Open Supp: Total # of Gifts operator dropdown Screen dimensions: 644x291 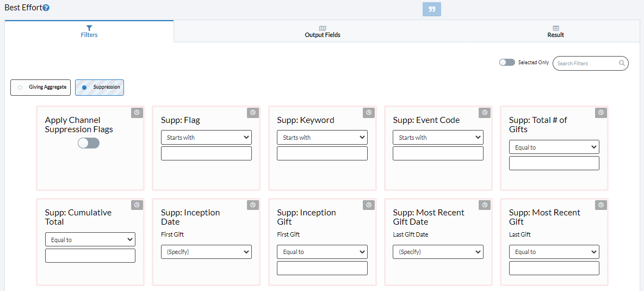[554, 147]
